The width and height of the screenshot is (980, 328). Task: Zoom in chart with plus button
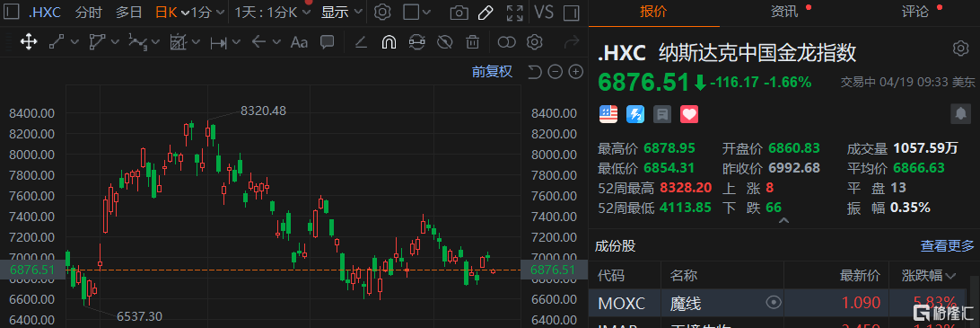[575, 72]
